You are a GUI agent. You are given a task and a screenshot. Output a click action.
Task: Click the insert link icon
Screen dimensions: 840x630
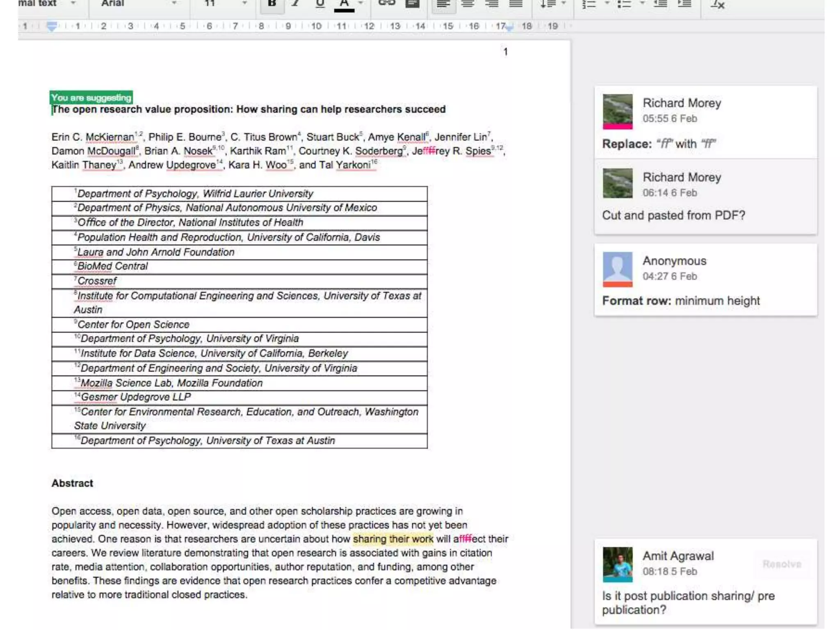[386, 4]
